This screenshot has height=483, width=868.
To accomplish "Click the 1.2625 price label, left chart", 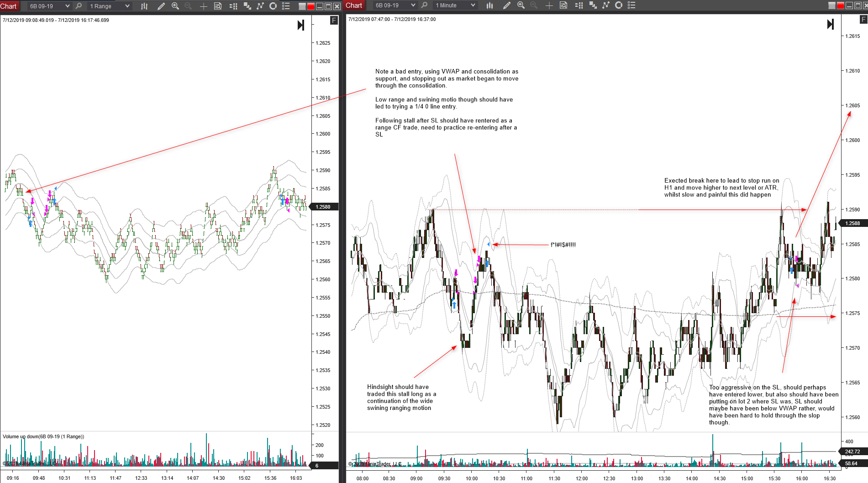I will 323,43.
